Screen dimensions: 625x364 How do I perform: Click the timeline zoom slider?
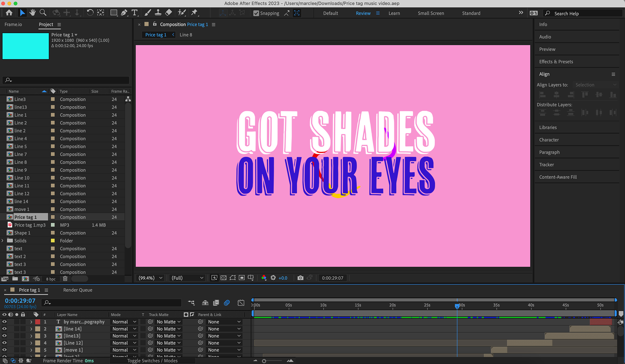pos(264,361)
